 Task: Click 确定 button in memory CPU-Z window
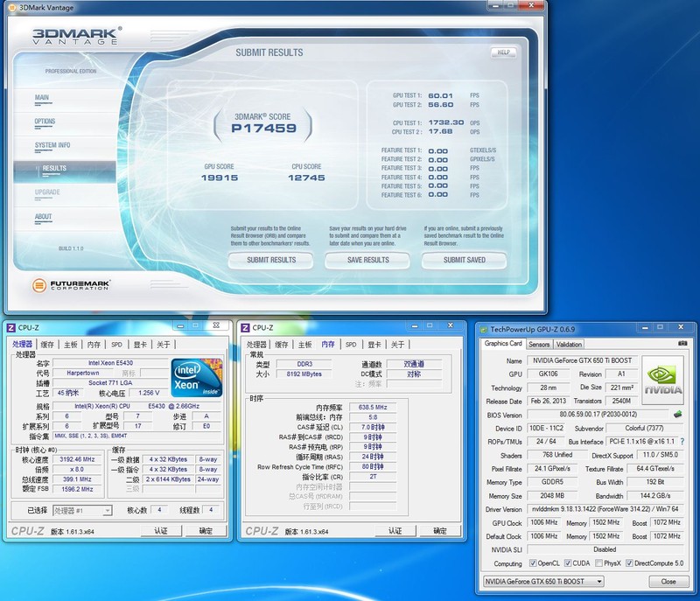pyautogui.click(x=440, y=530)
